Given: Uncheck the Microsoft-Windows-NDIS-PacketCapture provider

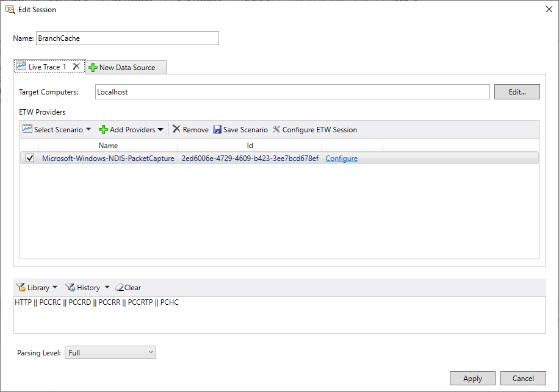Looking at the screenshot, I should point(29,158).
